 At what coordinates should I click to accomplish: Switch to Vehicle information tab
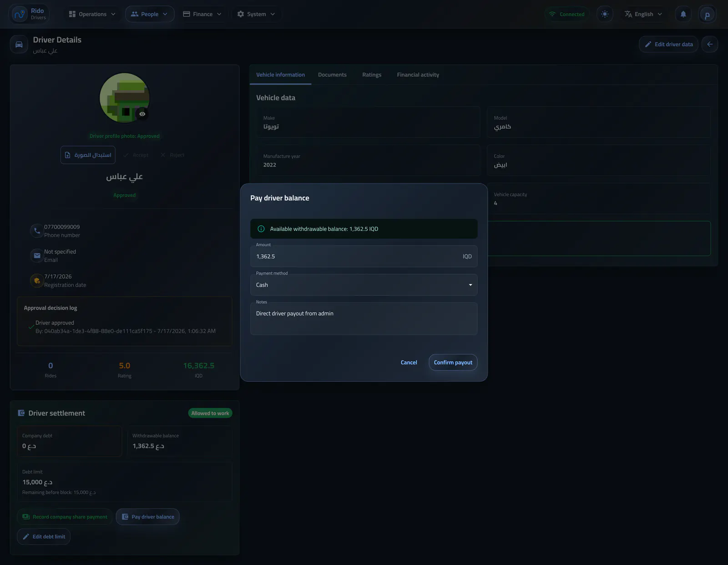[280, 75]
